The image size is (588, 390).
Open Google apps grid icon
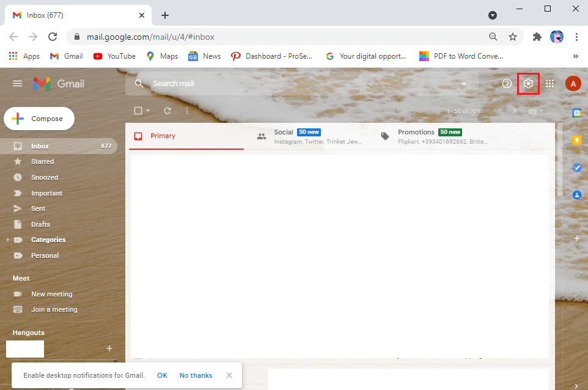(x=549, y=84)
